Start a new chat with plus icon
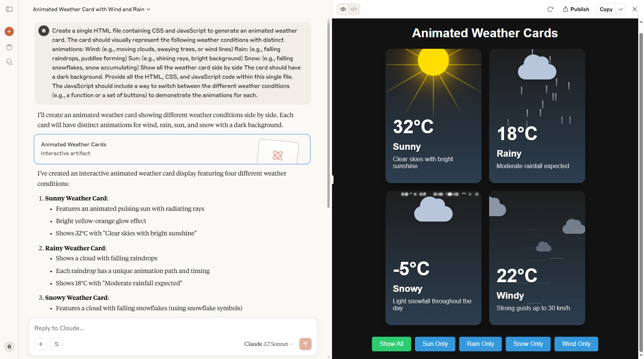The image size is (644, 359). 9,31
